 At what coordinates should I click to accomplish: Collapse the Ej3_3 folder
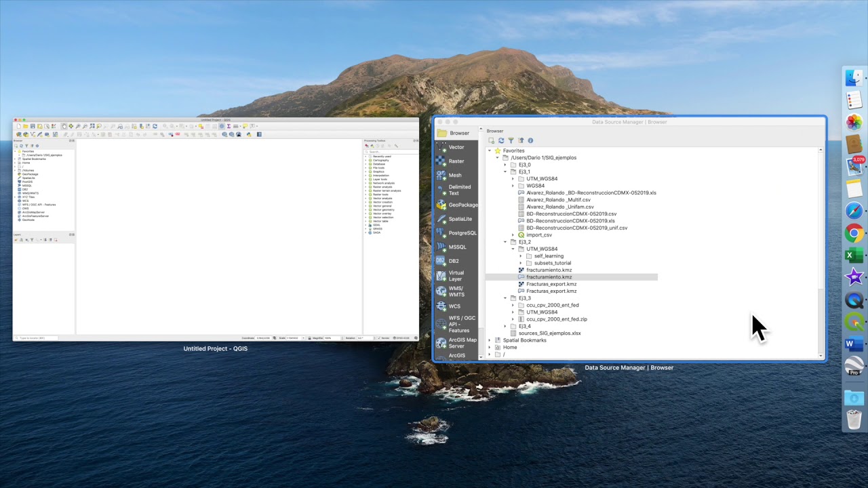pyautogui.click(x=505, y=298)
